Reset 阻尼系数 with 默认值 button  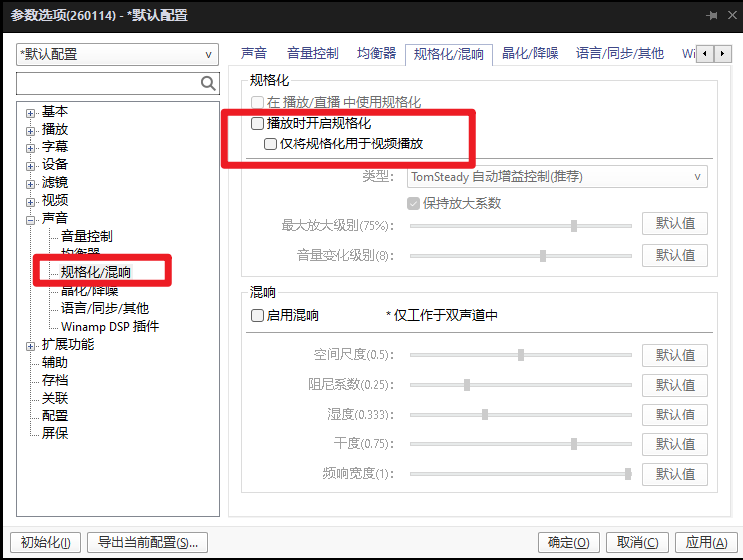(675, 385)
